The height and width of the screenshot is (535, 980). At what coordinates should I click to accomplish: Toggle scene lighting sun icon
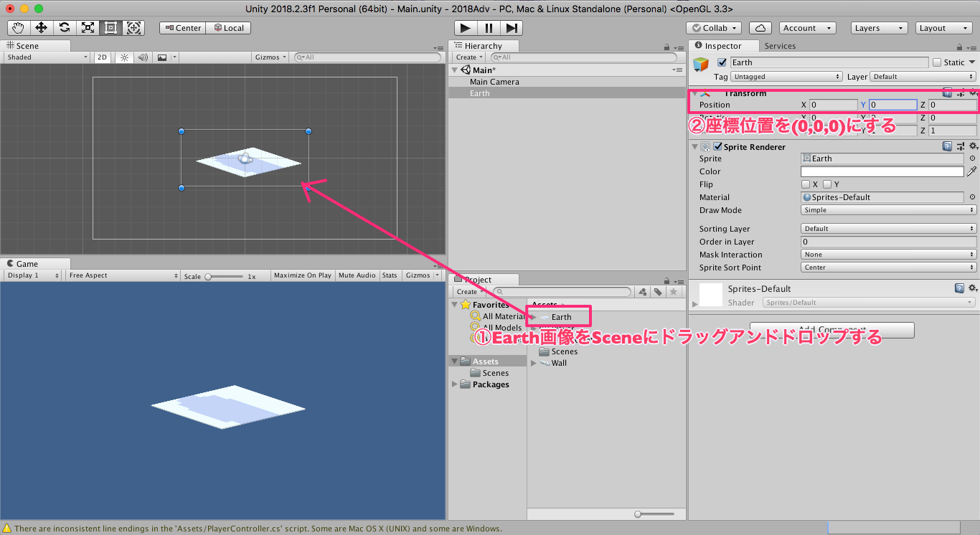pos(124,57)
